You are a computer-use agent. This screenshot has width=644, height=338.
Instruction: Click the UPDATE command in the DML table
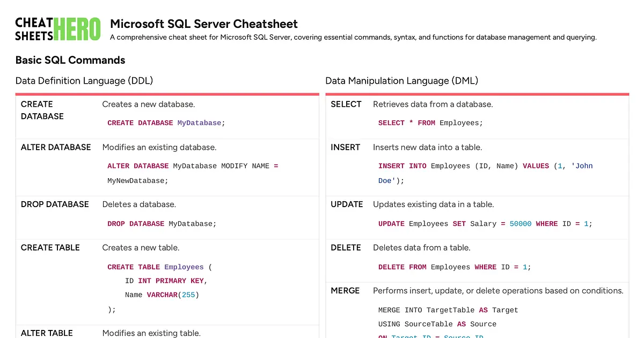pyautogui.click(x=347, y=204)
